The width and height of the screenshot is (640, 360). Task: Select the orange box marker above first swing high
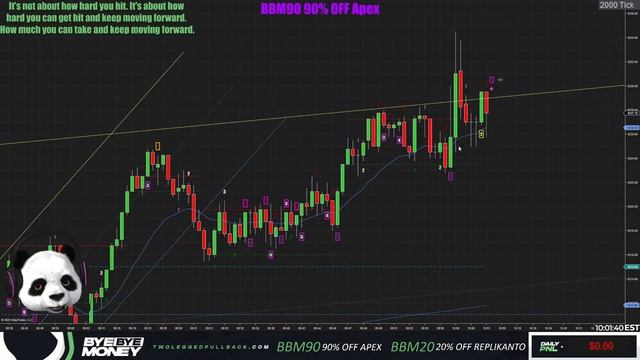point(158,146)
